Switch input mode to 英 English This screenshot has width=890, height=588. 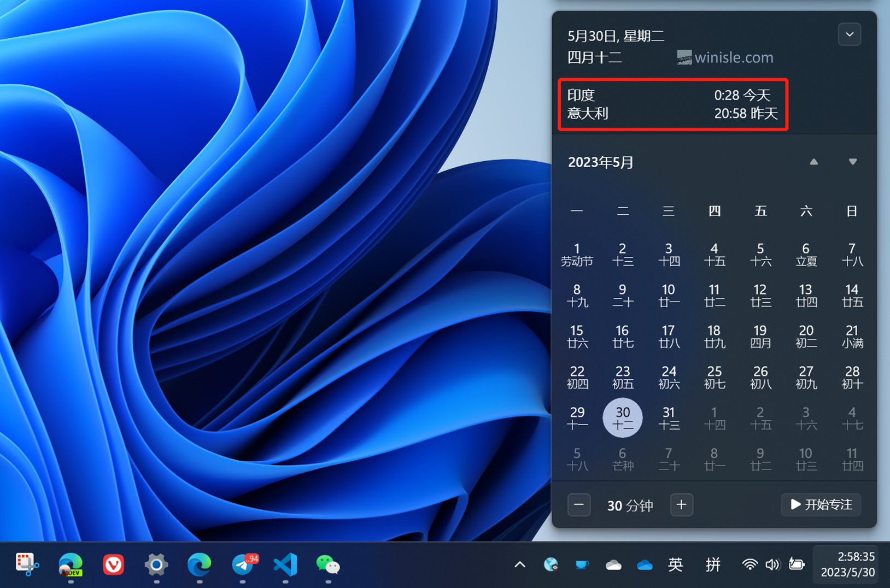click(676, 565)
